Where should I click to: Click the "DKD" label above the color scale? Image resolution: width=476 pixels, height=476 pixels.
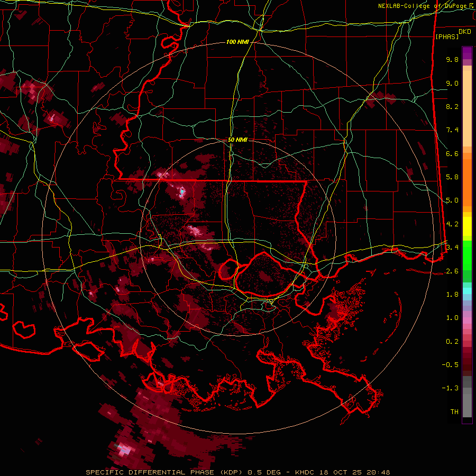pyautogui.click(x=465, y=32)
